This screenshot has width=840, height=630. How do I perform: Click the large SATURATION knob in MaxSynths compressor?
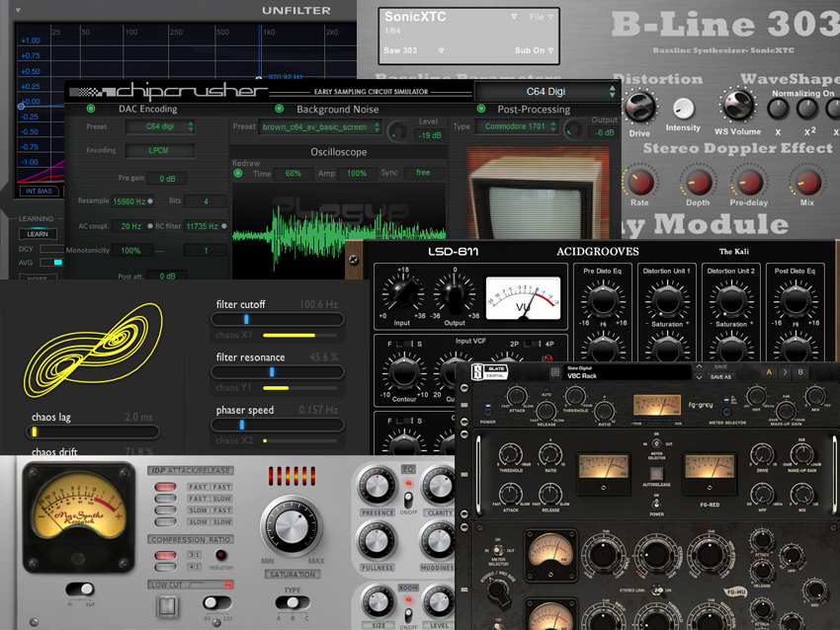[x=291, y=526]
